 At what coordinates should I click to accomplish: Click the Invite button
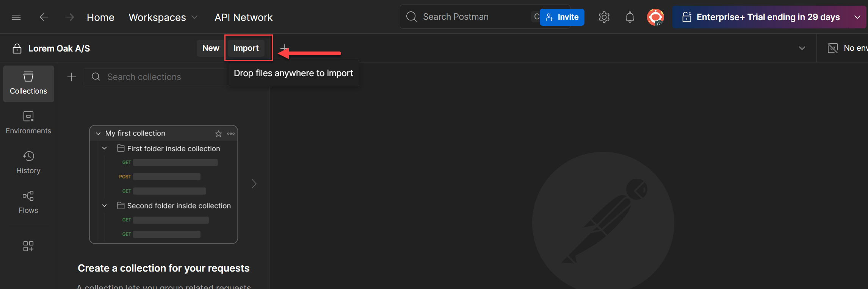(x=562, y=17)
